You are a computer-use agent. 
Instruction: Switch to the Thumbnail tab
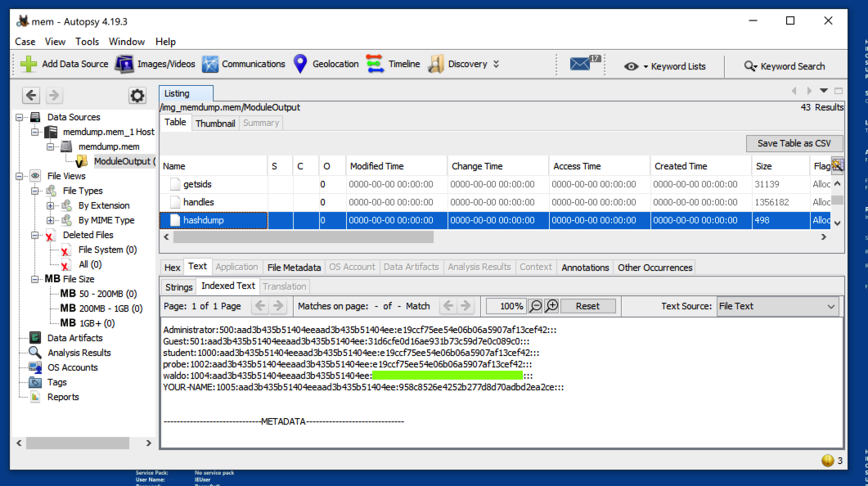click(215, 124)
